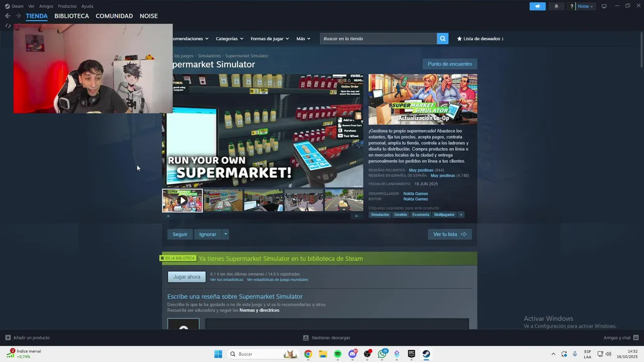Switch to the BIBLIOTECA tab

pyautogui.click(x=71, y=16)
